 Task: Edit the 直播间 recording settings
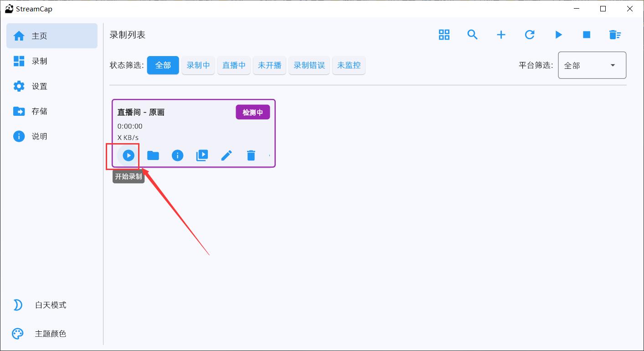click(227, 155)
